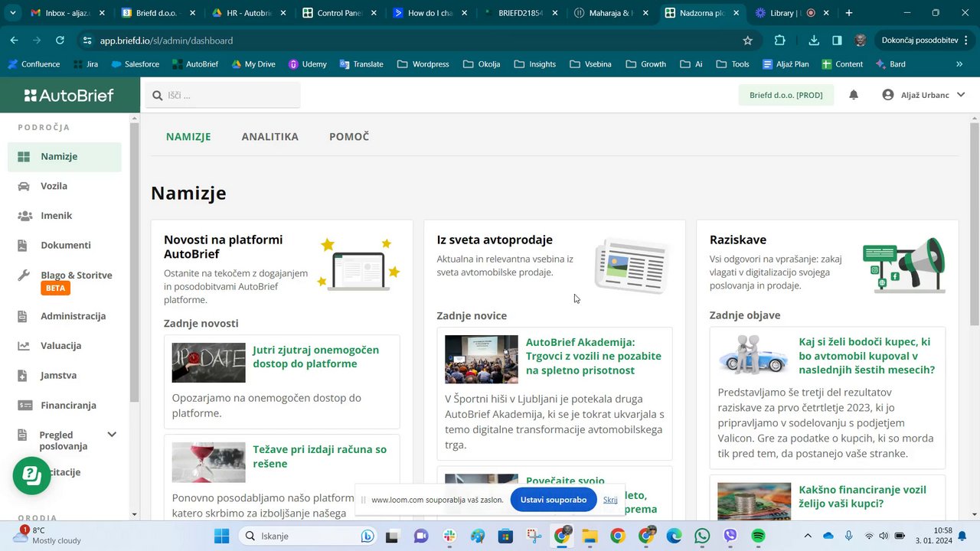Viewport: 980px width, 551px height.
Task: Open article Jutri zjutraj onemogočen dostop do platforme
Action: coord(316,357)
